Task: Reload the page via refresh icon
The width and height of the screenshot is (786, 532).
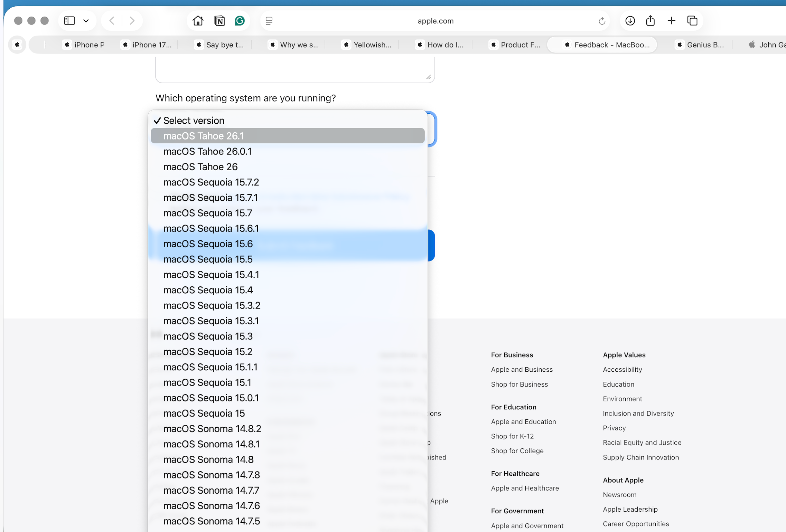Action: pyautogui.click(x=602, y=21)
